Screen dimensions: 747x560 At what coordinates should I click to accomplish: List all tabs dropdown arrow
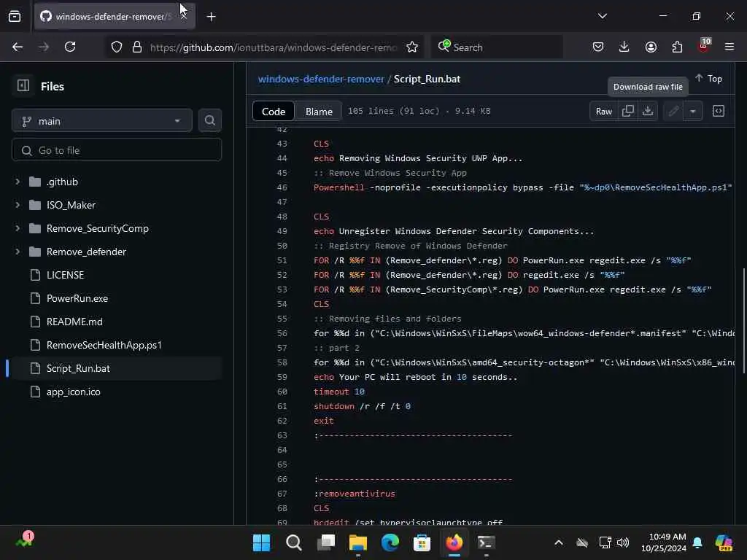pos(602,16)
